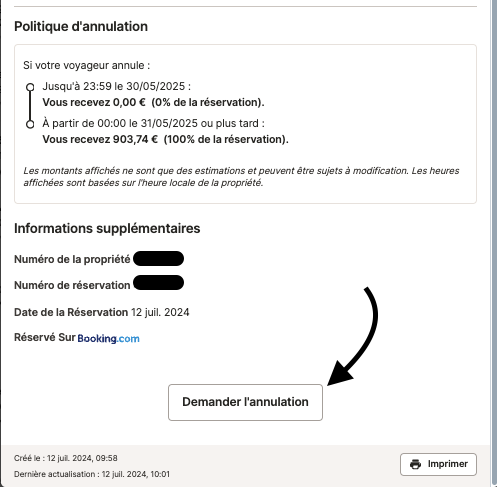Click the Demander l'annulation button
Image resolution: width=497 pixels, height=487 pixels.
pos(245,402)
